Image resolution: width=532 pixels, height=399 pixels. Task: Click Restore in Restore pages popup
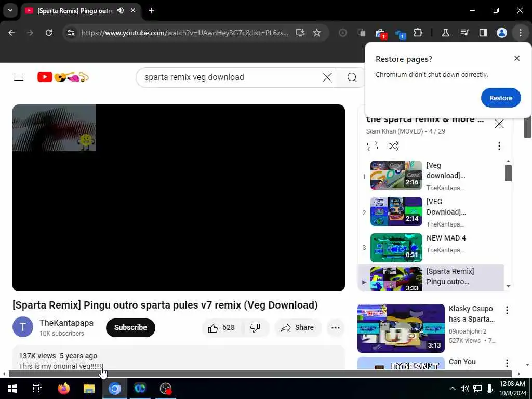(x=501, y=98)
